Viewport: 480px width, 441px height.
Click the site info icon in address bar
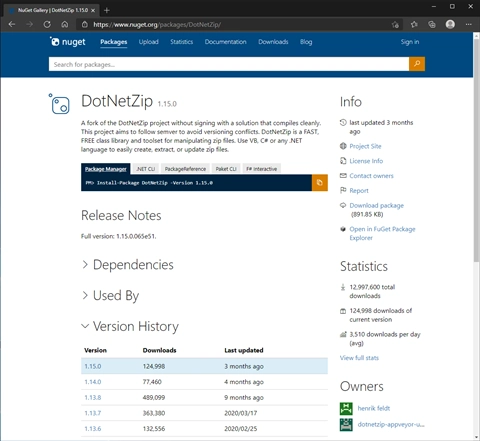coord(85,24)
